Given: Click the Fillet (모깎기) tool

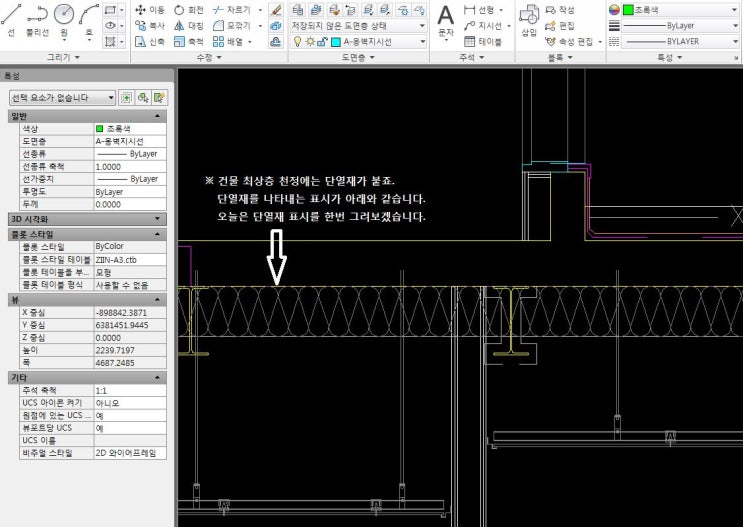Looking at the screenshot, I should [x=232, y=26].
